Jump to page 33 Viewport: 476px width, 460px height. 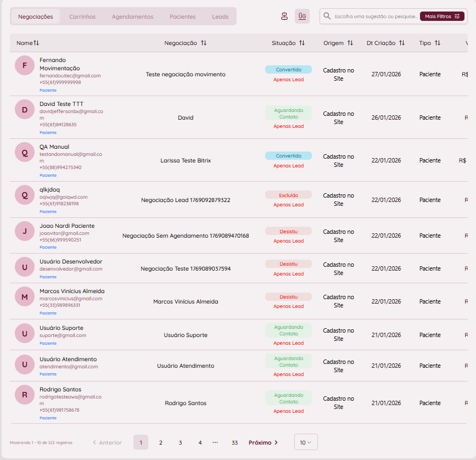pyautogui.click(x=234, y=442)
